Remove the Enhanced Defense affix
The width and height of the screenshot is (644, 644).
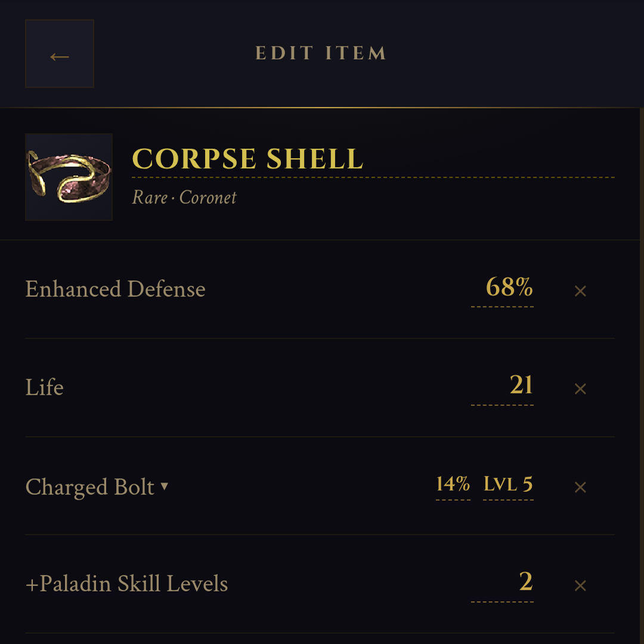coord(580,291)
